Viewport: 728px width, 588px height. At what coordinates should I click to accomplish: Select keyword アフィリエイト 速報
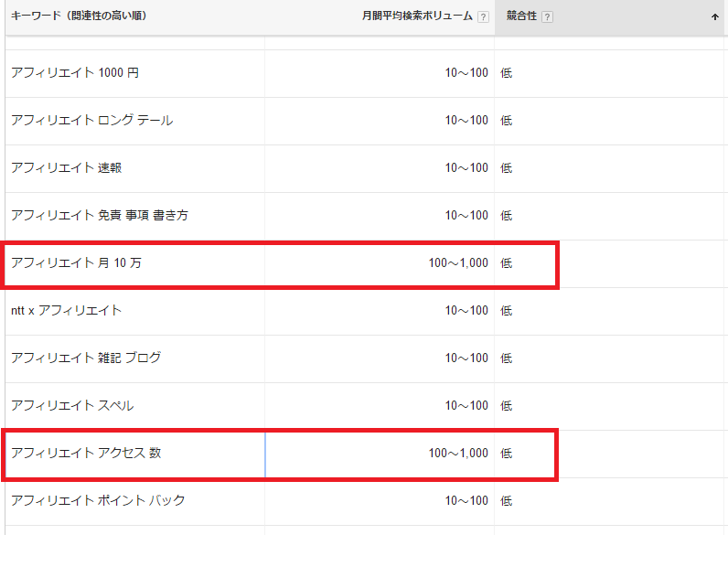67,168
